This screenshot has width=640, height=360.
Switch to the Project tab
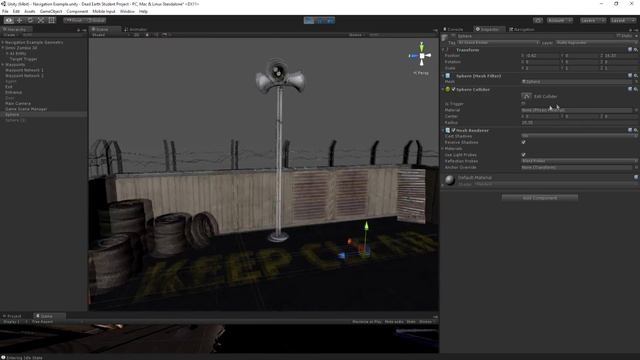[12, 316]
